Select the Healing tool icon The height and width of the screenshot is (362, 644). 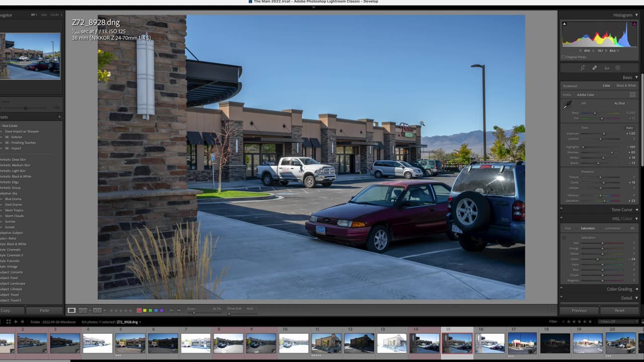click(594, 68)
